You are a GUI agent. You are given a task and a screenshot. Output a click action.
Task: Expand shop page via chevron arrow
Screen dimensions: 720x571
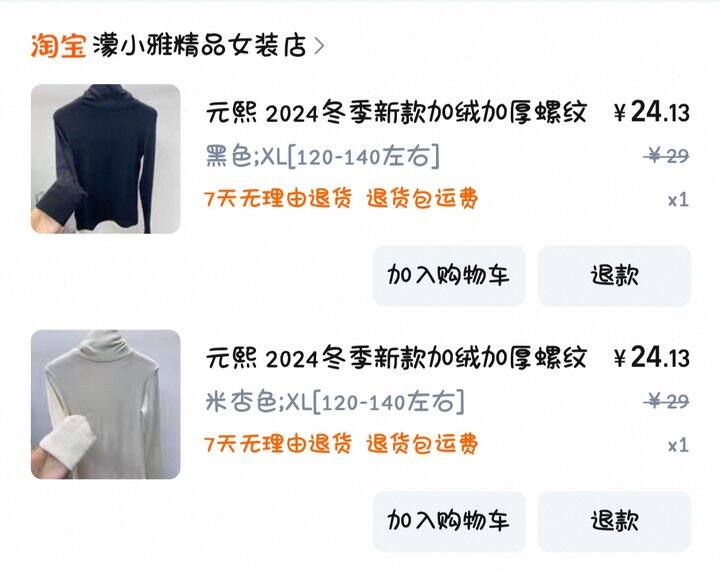319,46
